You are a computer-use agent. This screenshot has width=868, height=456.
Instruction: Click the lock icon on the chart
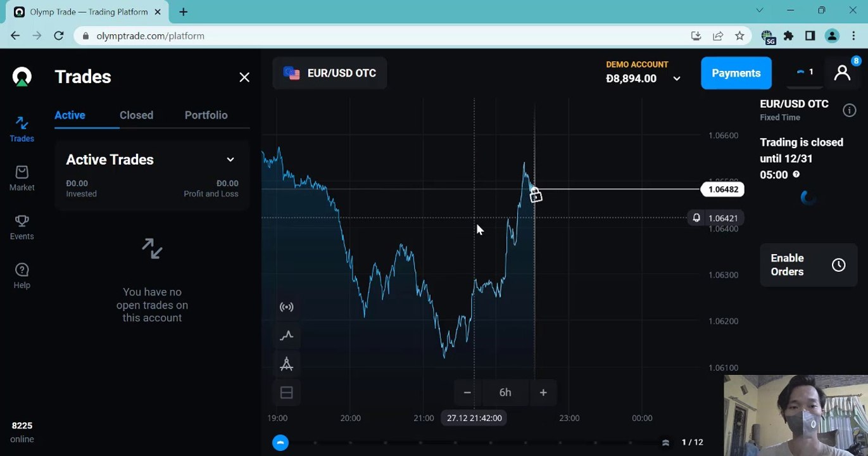pyautogui.click(x=536, y=195)
